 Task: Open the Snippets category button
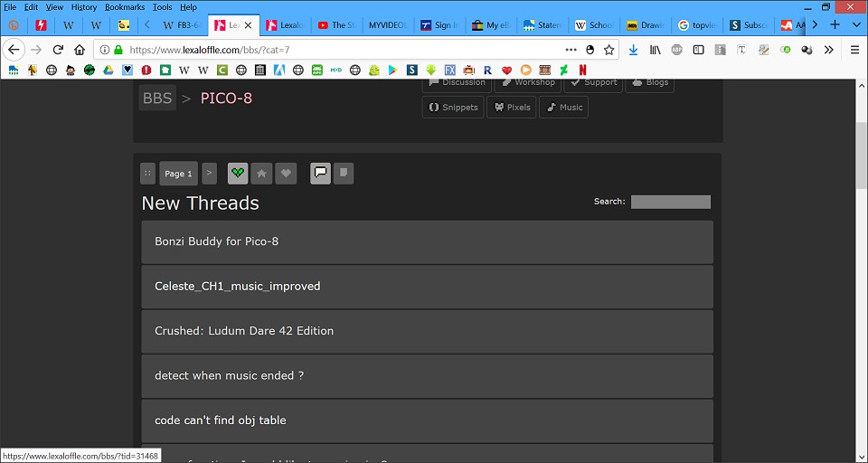pos(453,108)
